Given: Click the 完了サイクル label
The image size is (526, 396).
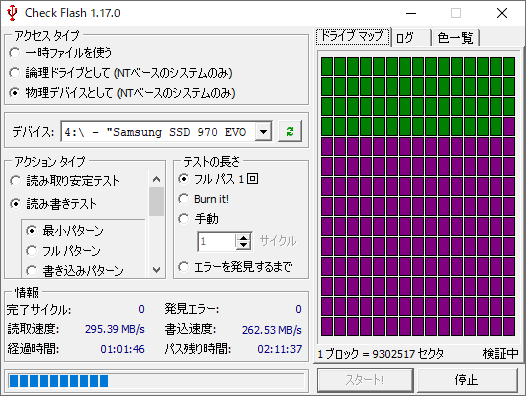Looking at the screenshot, I should (x=39, y=309).
